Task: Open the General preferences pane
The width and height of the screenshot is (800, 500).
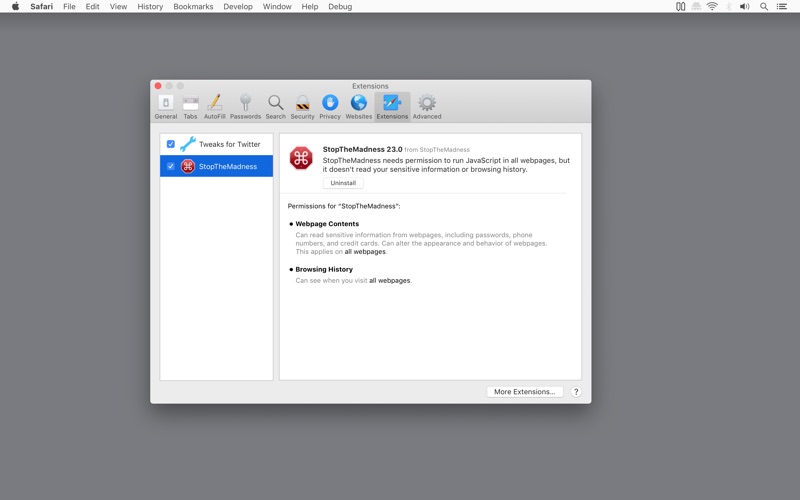Action: (166, 107)
